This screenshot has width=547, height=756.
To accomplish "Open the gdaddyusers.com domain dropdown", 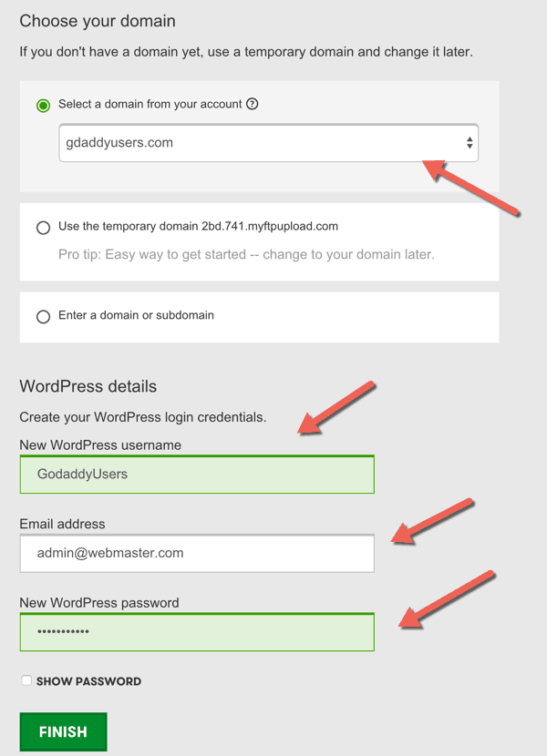I will click(x=268, y=143).
